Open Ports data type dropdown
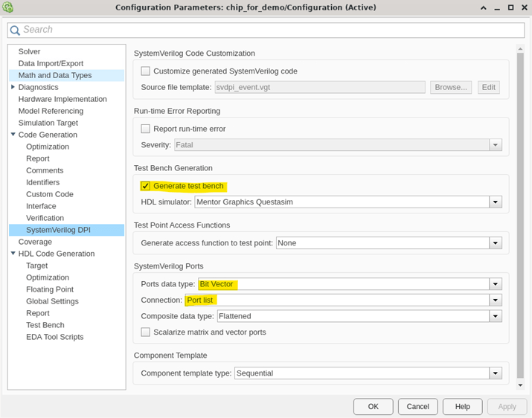The height and width of the screenshot is (418, 532). point(495,284)
